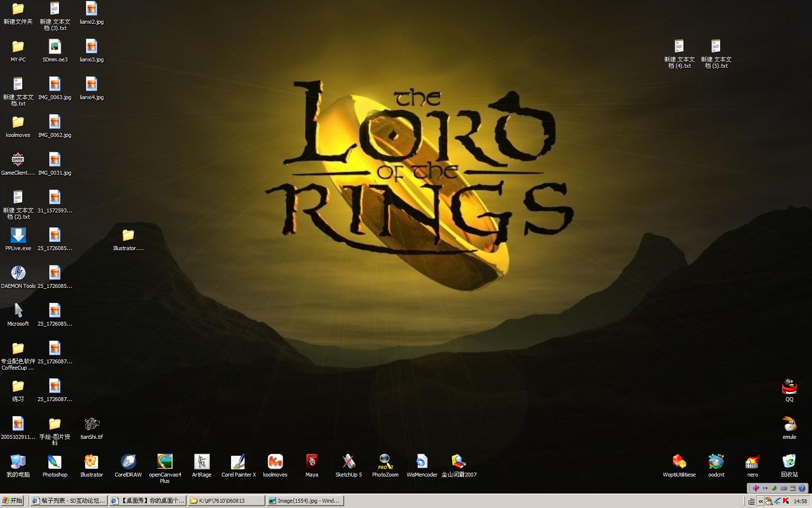Screen dimensions: 812x508
Task: Click the WisMencoder shortcut
Action: [422, 465]
